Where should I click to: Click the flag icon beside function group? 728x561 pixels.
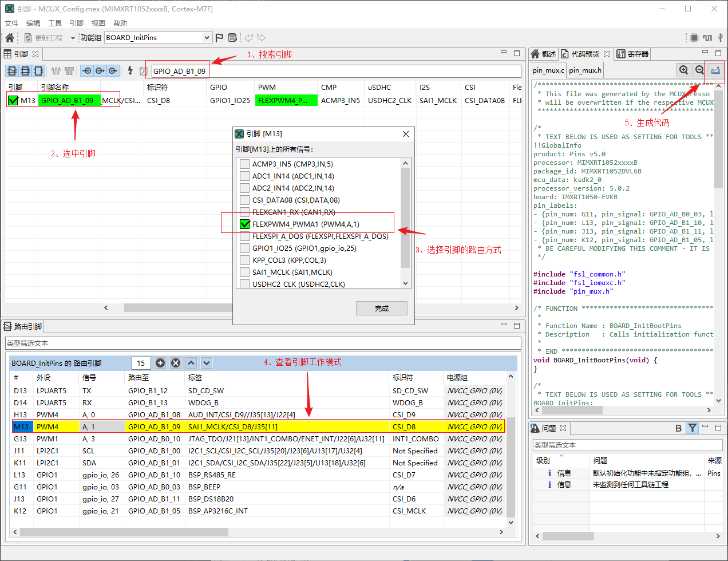219,38
